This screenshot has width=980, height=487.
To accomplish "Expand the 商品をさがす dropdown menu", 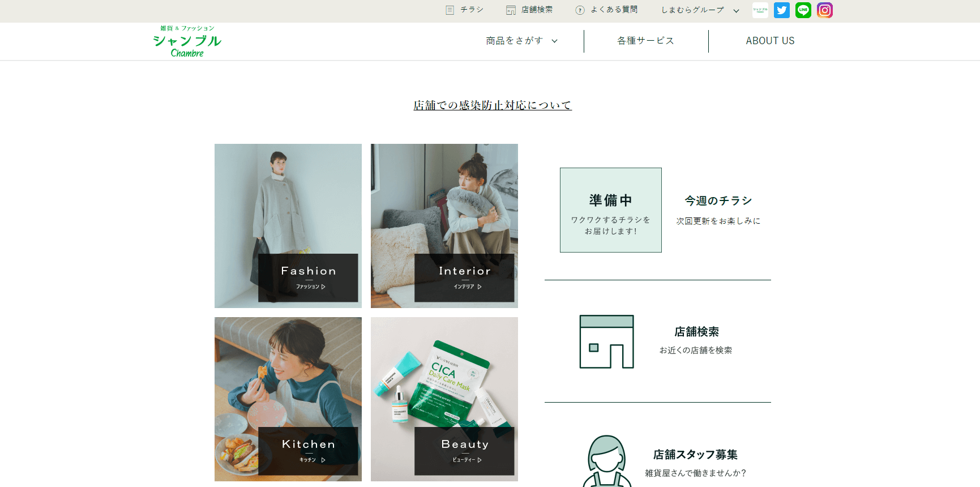I will [521, 41].
